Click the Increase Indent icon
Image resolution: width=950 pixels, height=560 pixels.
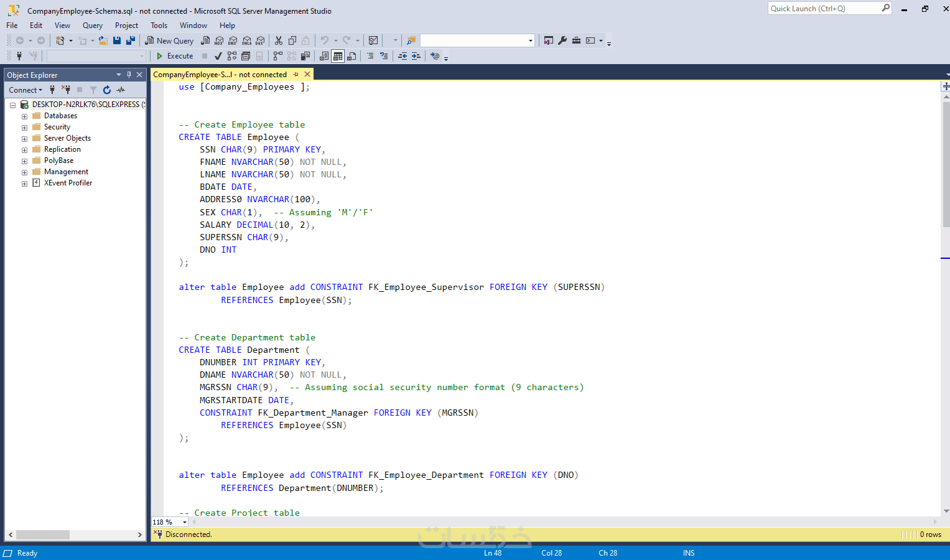(x=416, y=56)
